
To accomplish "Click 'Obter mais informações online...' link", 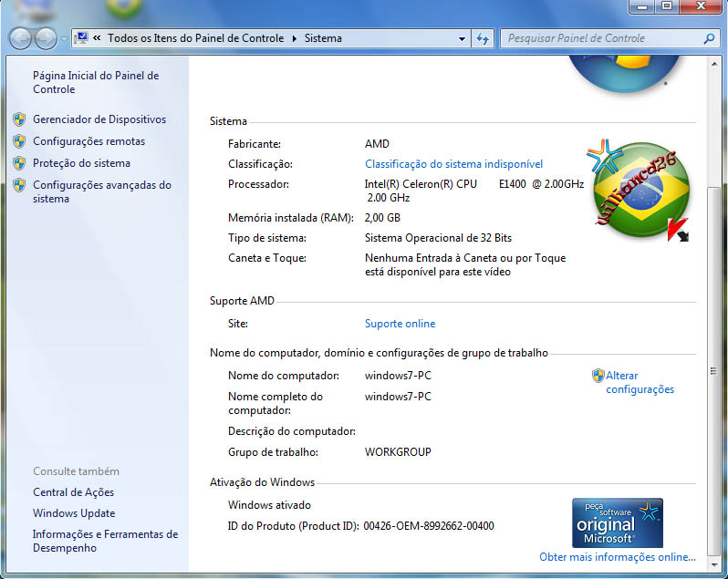I will pos(618,557).
